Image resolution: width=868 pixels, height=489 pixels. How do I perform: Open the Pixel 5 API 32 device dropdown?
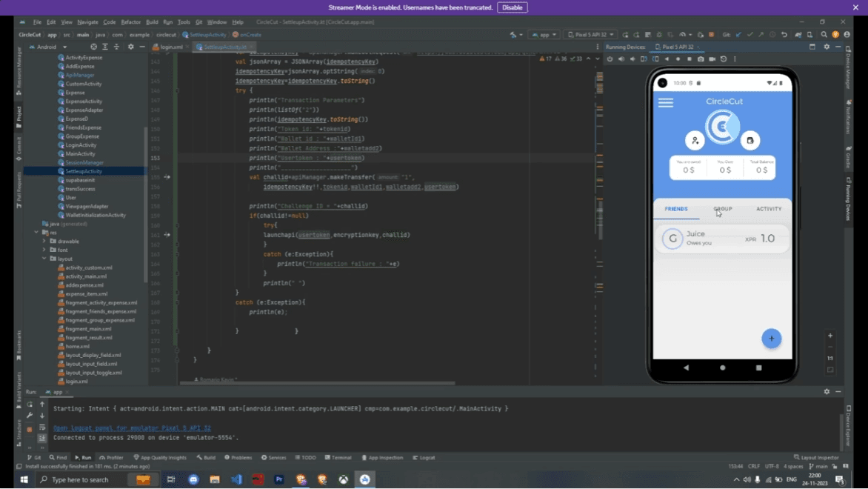[591, 35]
